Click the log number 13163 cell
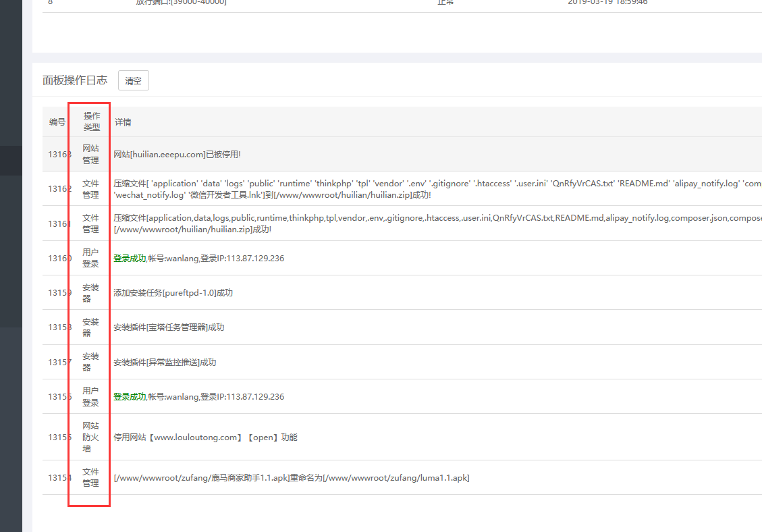 pos(59,155)
